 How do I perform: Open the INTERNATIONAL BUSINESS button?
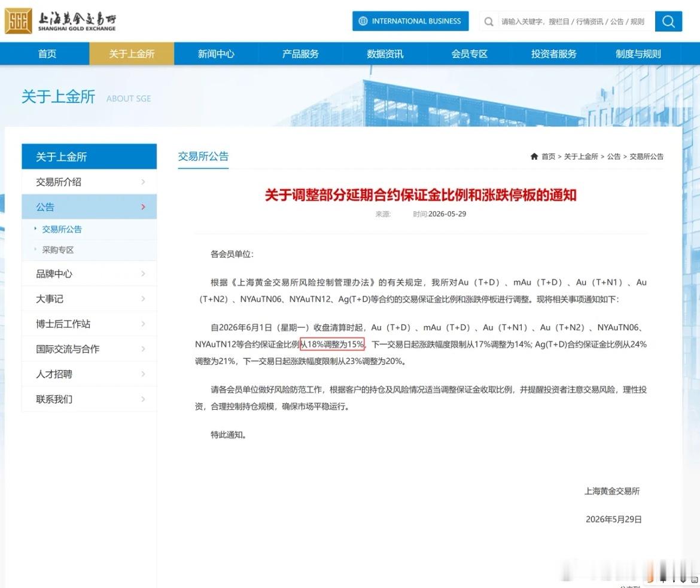(410, 21)
